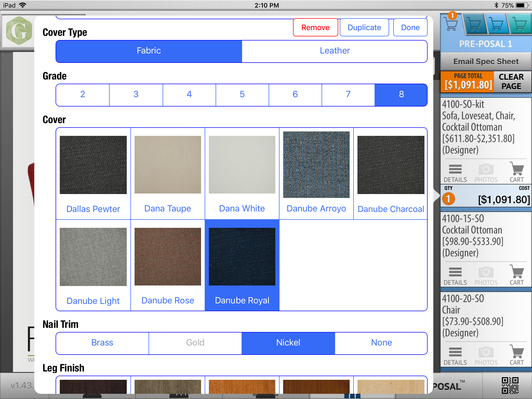The width and height of the screenshot is (532, 399).
Task: Tap the green G logo
Action: (19, 31)
